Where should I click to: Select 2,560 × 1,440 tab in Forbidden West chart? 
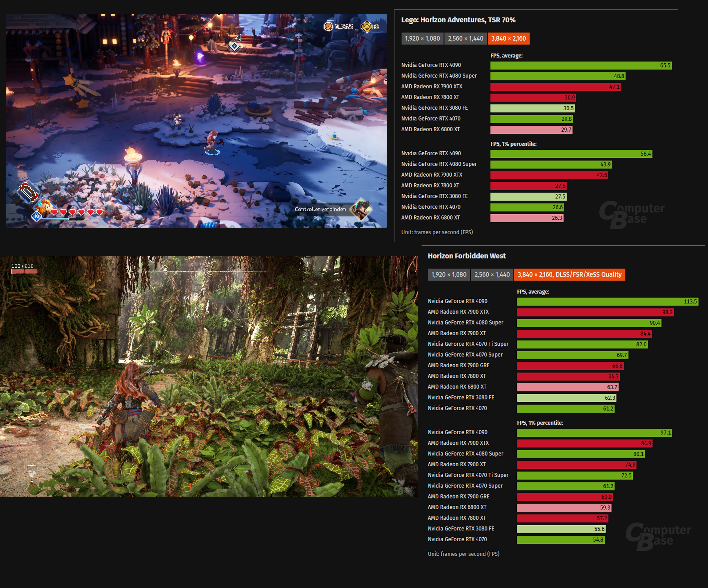click(492, 275)
